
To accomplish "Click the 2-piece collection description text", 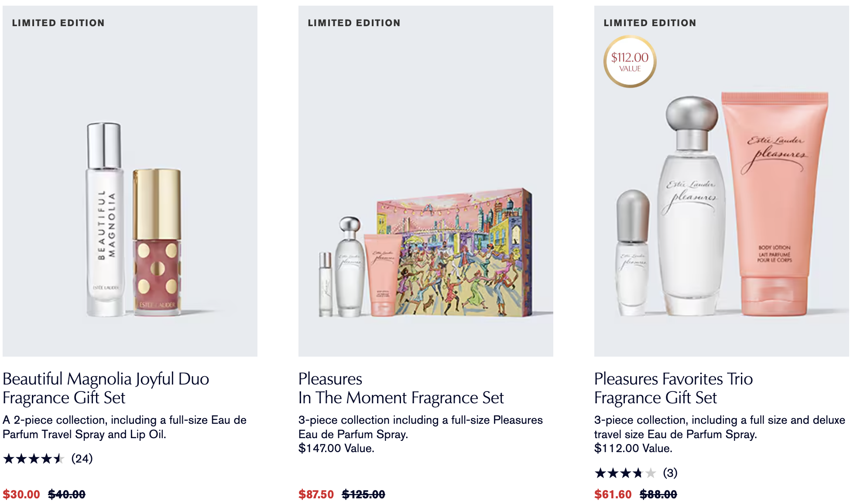I will pyautogui.click(x=124, y=427).
